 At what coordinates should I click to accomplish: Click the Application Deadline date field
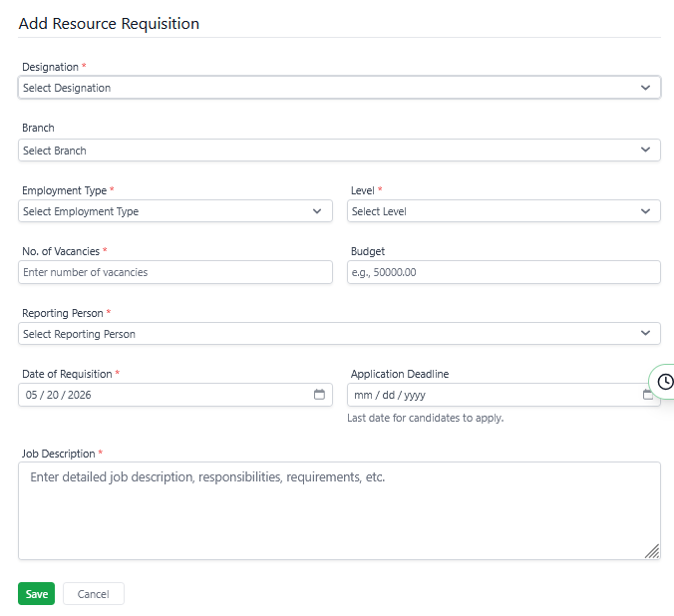click(x=504, y=395)
